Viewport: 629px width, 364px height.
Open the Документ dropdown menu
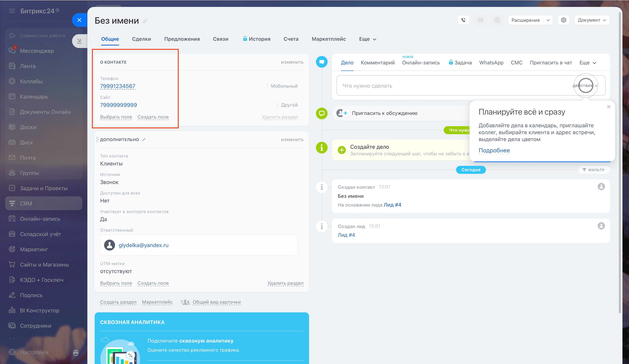592,20
